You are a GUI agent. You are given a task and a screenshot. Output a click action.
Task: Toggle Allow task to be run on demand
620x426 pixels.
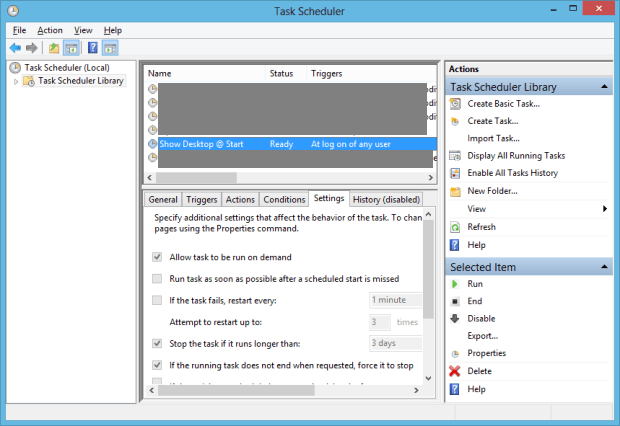click(157, 257)
